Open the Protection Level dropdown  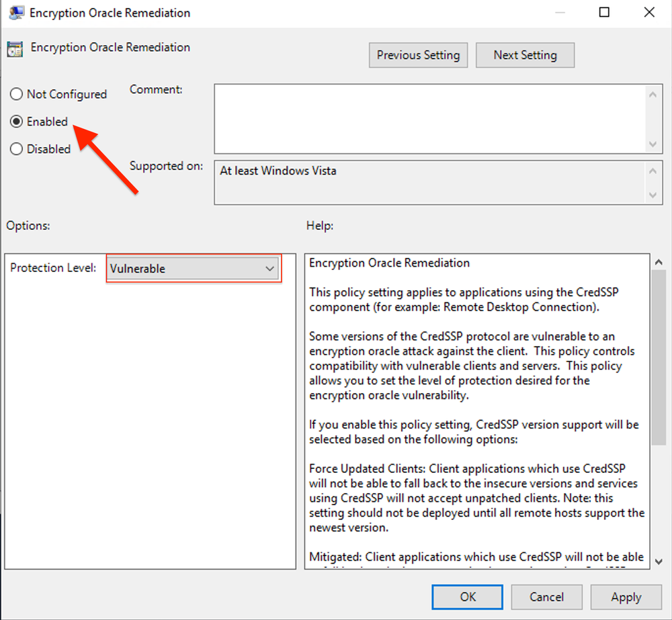tap(270, 268)
